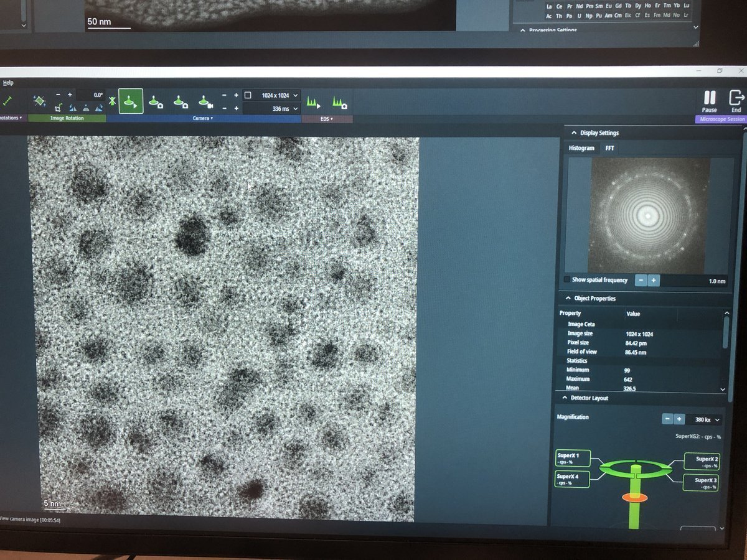Click the active camera live view icon
Screen dimensions: 747x560
tap(130, 101)
